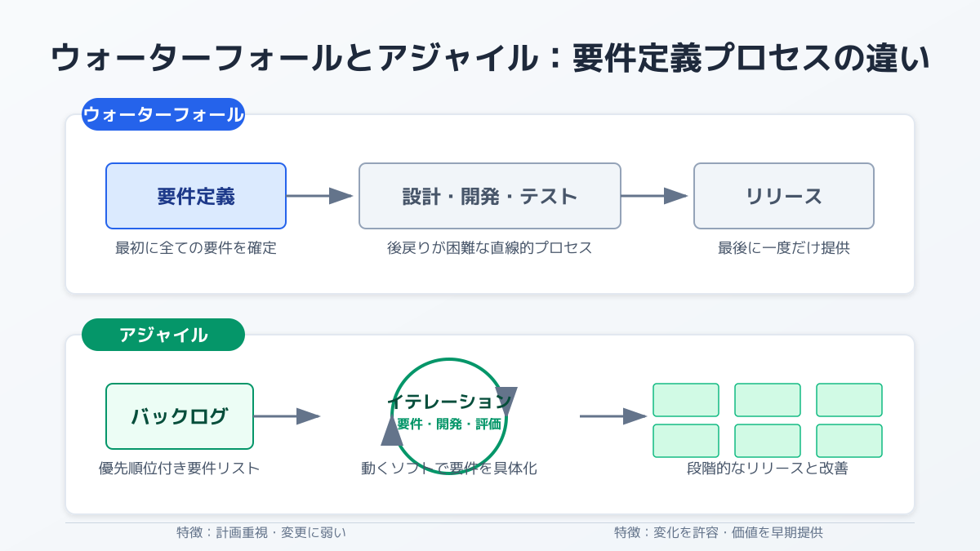Click arrow from iteration to release blocks
The image size is (980, 551).
[x=612, y=416]
